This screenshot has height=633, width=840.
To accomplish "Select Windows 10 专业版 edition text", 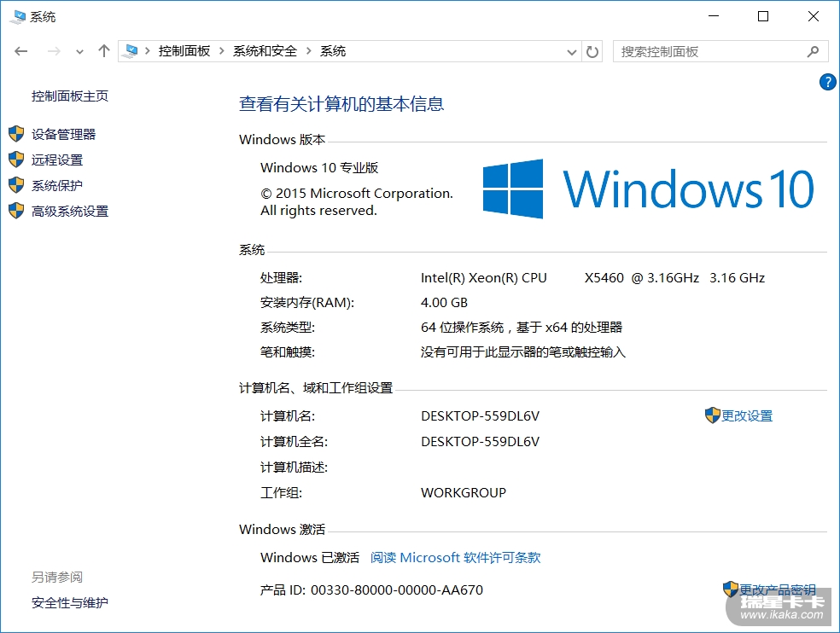I will 319,167.
